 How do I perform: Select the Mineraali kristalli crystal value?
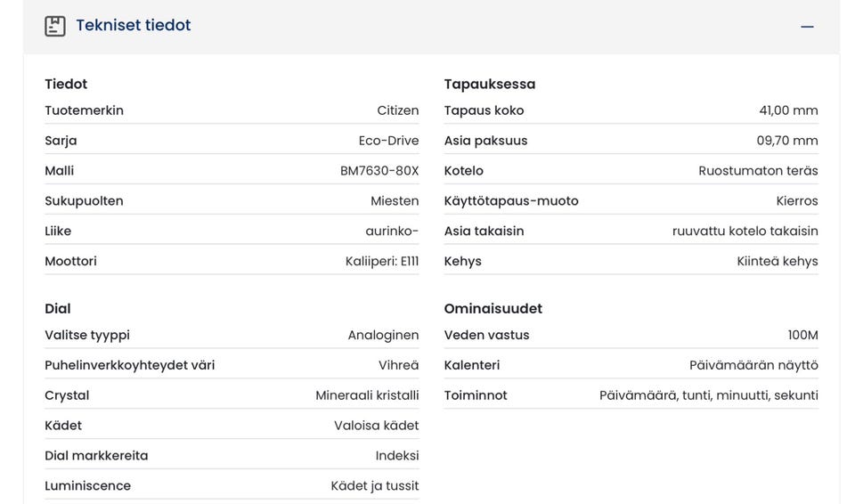click(367, 395)
